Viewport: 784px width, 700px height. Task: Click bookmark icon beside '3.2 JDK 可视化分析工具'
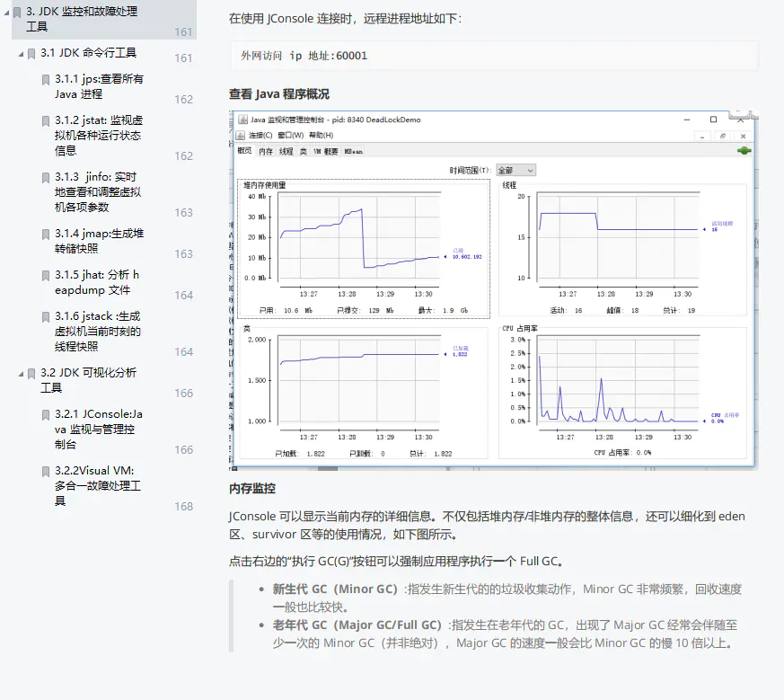coord(31,374)
